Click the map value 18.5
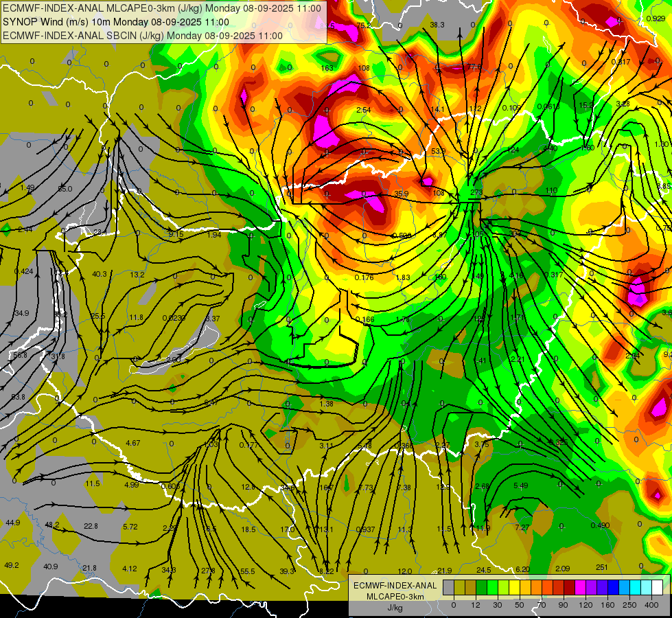 [248, 529]
